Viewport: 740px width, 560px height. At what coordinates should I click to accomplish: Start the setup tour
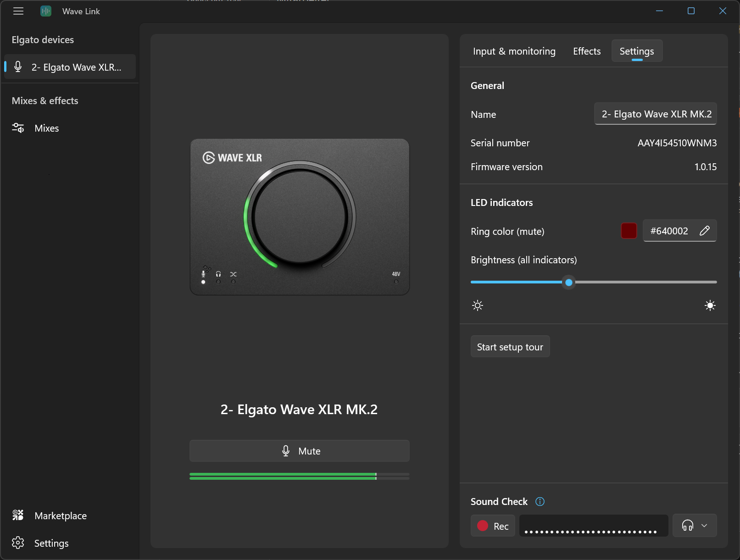click(x=510, y=347)
